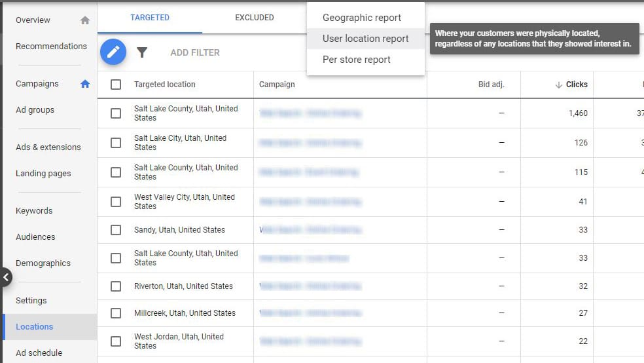Click ADD FILTER field
This screenshot has width=644, height=363.
(x=195, y=52)
